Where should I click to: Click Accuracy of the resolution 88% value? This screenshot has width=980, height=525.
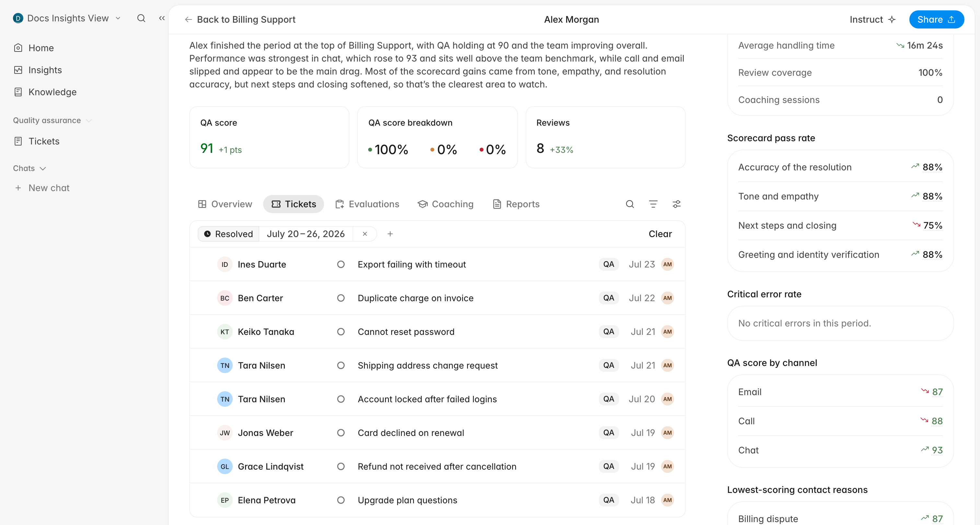pos(932,167)
